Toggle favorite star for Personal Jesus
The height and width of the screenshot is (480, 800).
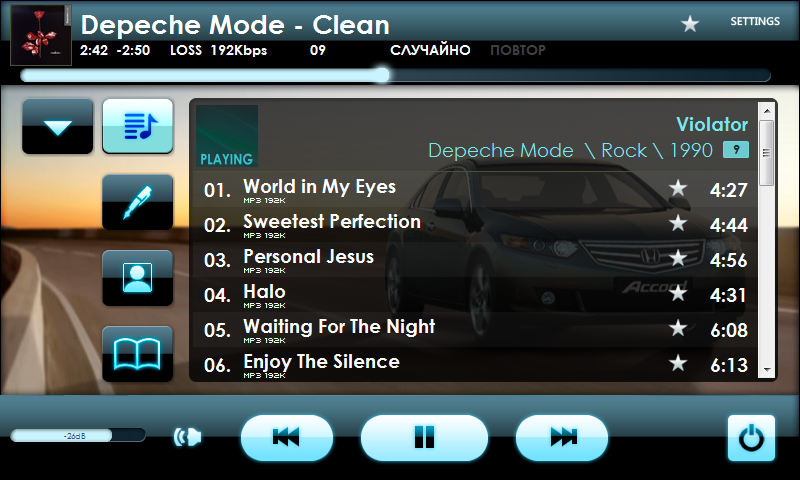[x=678, y=258]
